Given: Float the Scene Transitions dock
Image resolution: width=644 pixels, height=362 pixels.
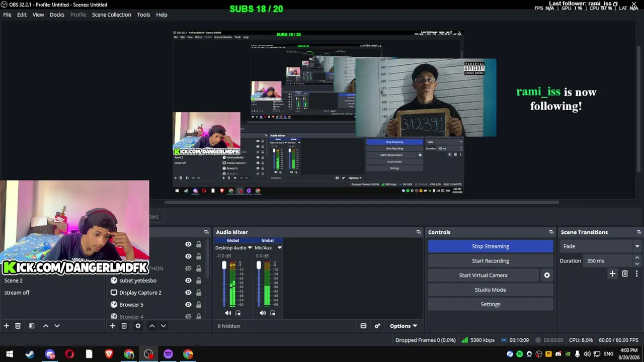Looking at the screenshot, I should pyautogui.click(x=639, y=232).
